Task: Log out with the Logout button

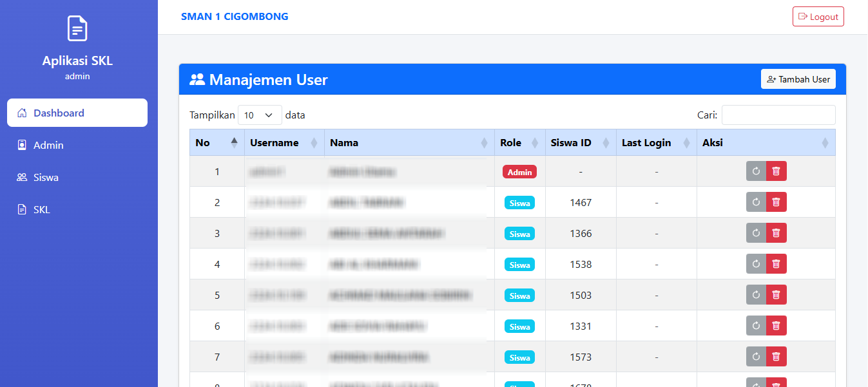Action: pos(818,17)
